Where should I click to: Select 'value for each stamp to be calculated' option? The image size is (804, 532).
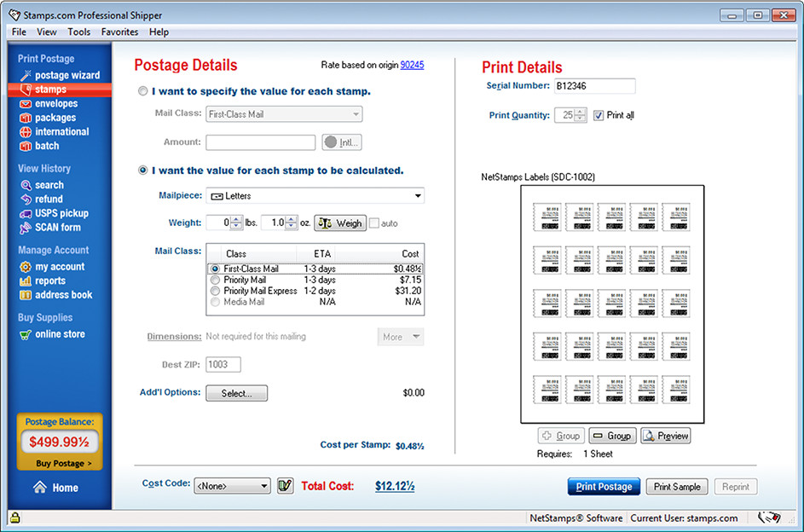143,171
